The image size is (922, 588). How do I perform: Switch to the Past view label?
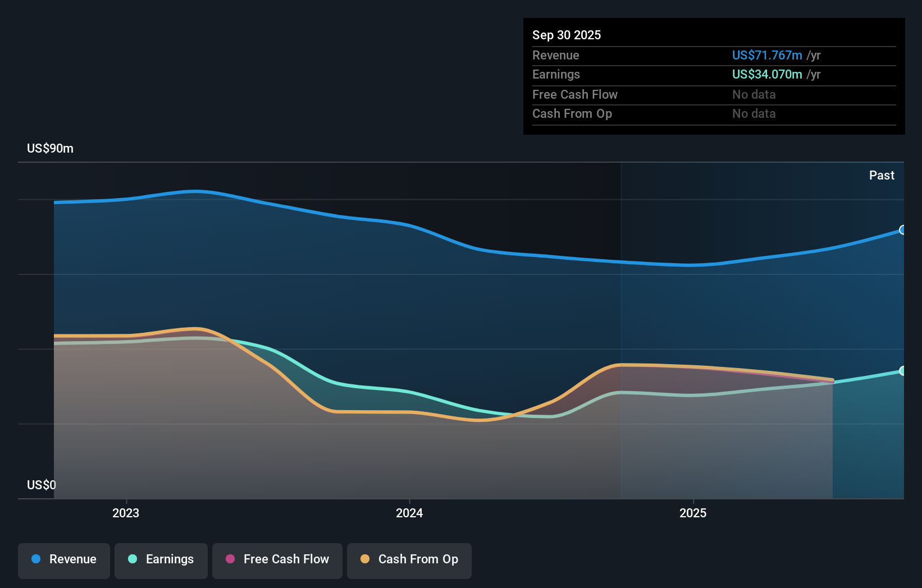coord(882,175)
